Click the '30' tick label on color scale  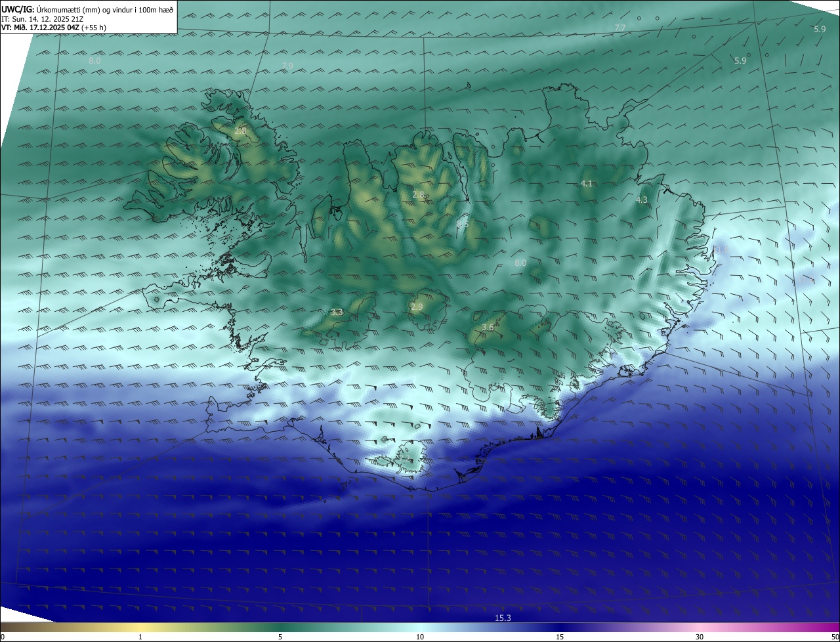click(700, 637)
